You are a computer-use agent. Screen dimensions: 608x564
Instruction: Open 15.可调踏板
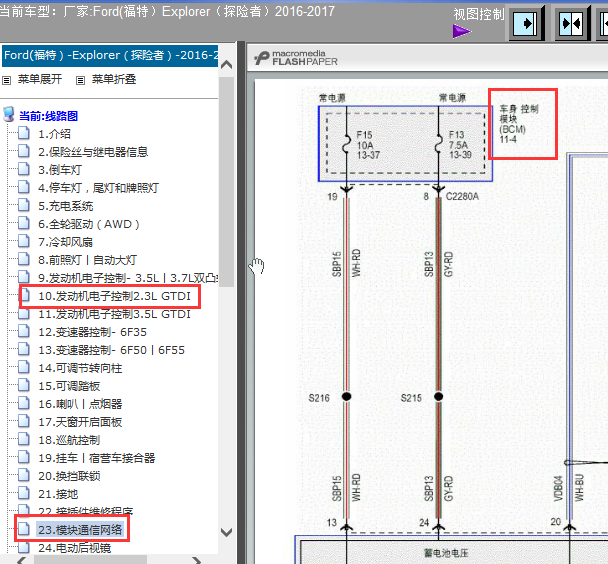(x=69, y=386)
